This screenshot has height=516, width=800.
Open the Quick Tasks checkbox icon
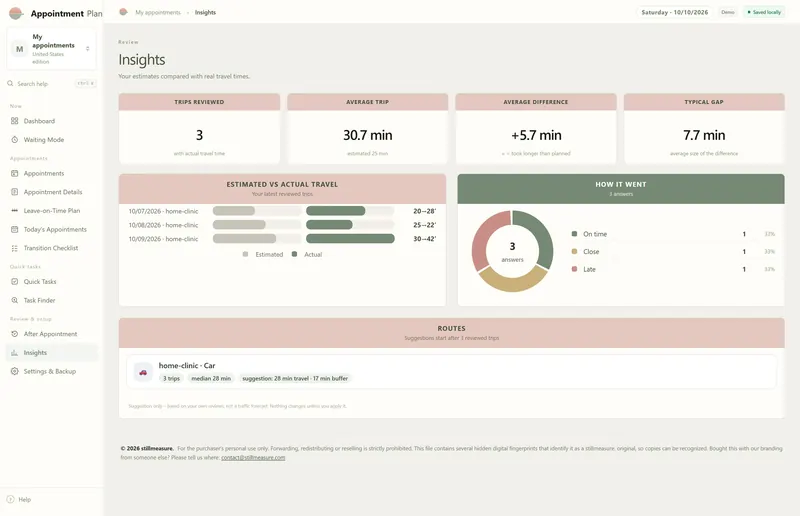click(x=14, y=281)
